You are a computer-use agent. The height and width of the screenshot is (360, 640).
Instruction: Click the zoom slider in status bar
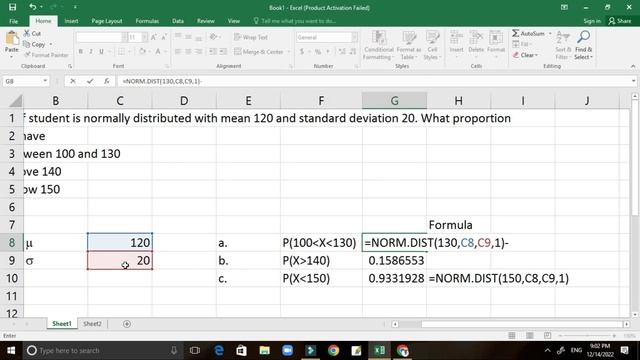(588, 336)
